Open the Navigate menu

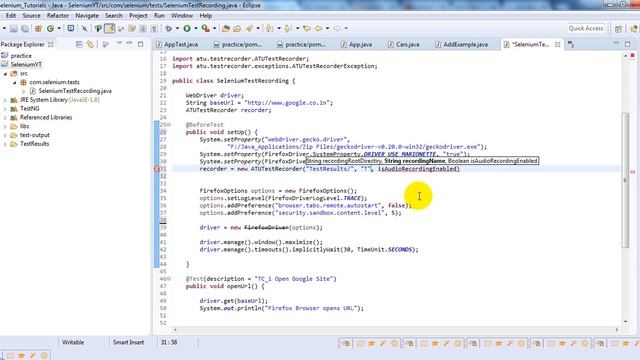click(87, 16)
